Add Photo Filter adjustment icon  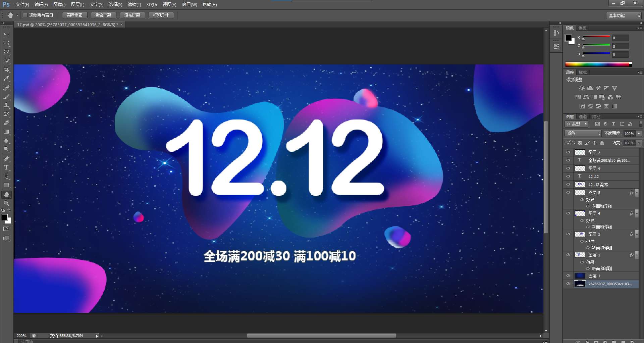click(602, 97)
